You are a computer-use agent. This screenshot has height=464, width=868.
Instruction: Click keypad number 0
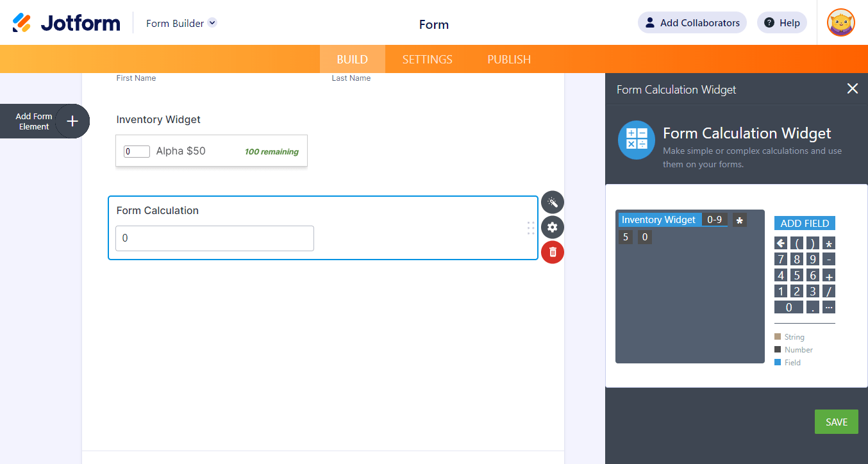click(x=789, y=307)
